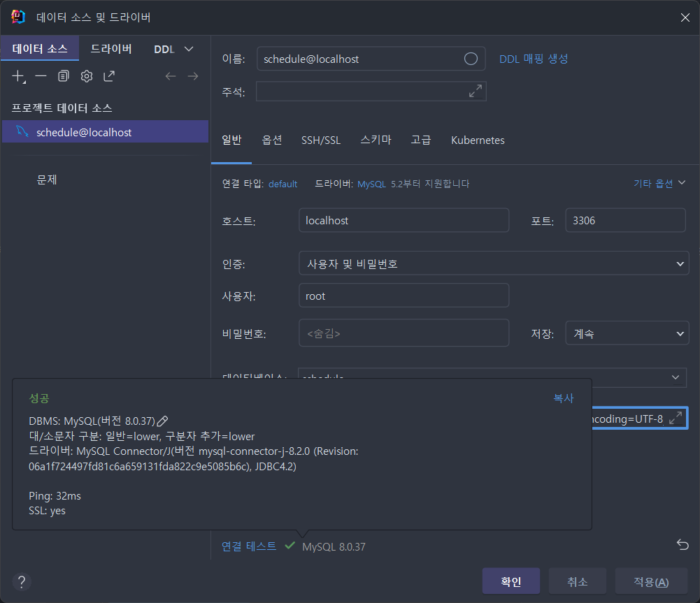Open the Kubernetes tab
This screenshot has height=603, width=700.
478,140
